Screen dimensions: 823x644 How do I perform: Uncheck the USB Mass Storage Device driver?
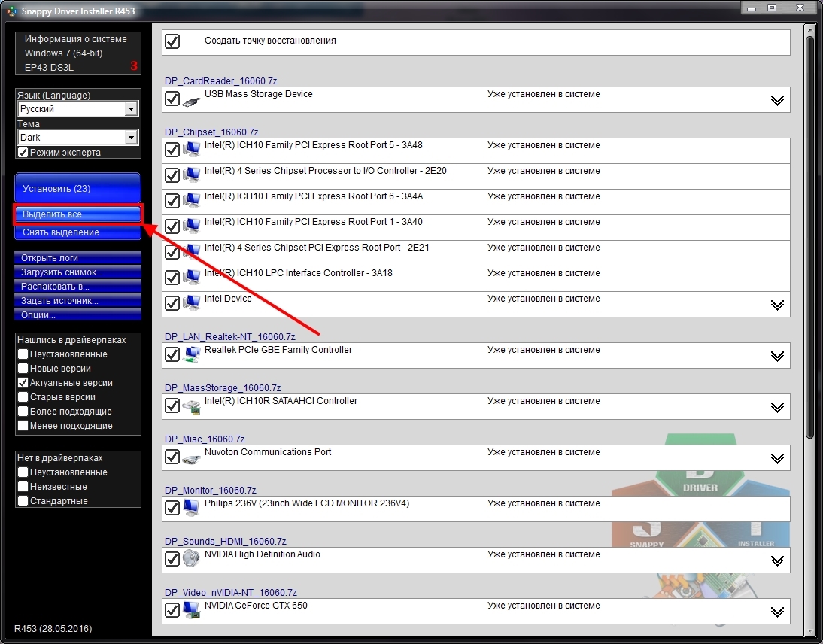pyautogui.click(x=172, y=99)
